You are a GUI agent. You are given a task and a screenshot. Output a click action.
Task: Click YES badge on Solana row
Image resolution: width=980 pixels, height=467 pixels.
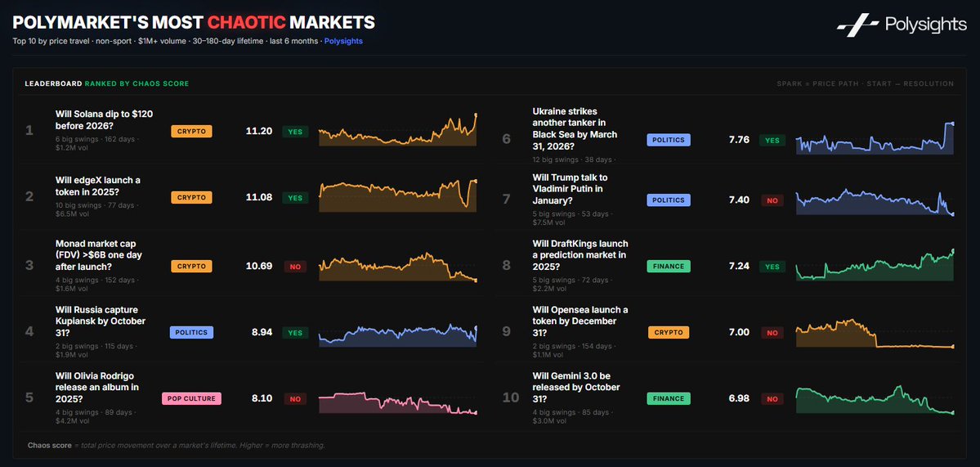(295, 132)
